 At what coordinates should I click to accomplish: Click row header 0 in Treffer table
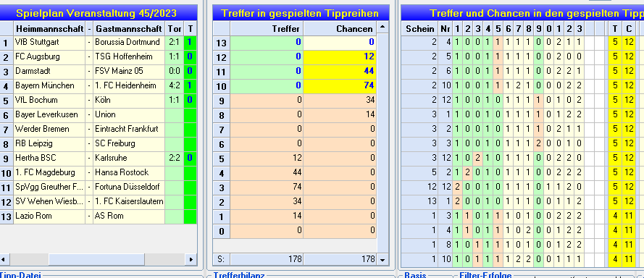pyautogui.click(x=222, y=230)
